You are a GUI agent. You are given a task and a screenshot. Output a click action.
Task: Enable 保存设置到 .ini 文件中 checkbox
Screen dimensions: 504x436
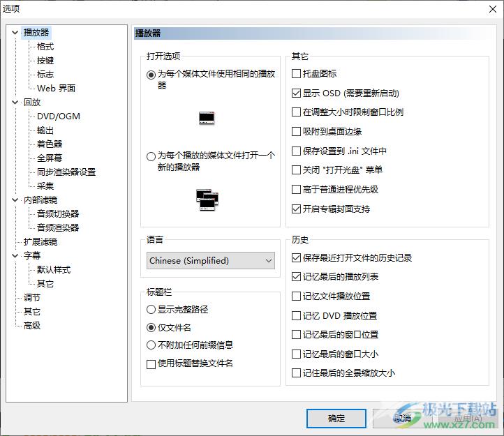(x=296, y=151)
